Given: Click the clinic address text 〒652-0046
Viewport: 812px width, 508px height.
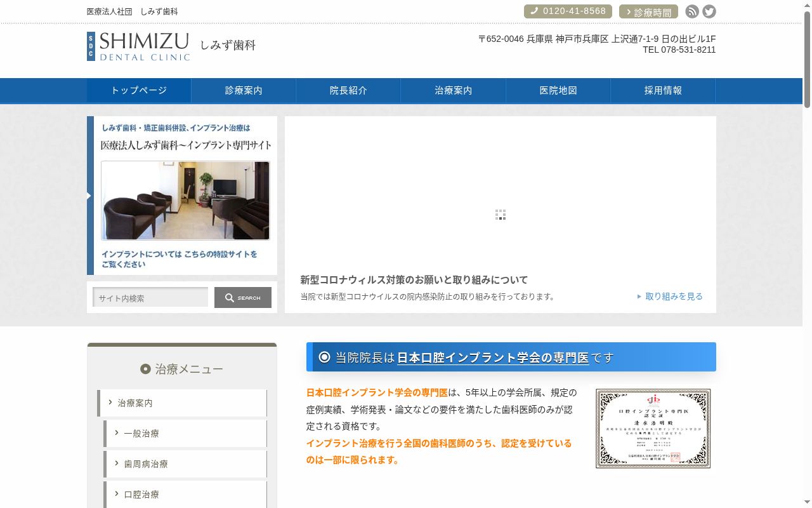Looking at the screenshot, I should click(x=597, y=39).
